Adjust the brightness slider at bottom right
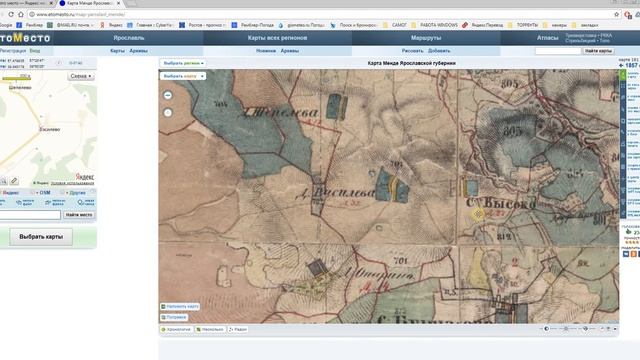Image resolution: width=640 pixels, height=360 pixels. coord(585,329)
